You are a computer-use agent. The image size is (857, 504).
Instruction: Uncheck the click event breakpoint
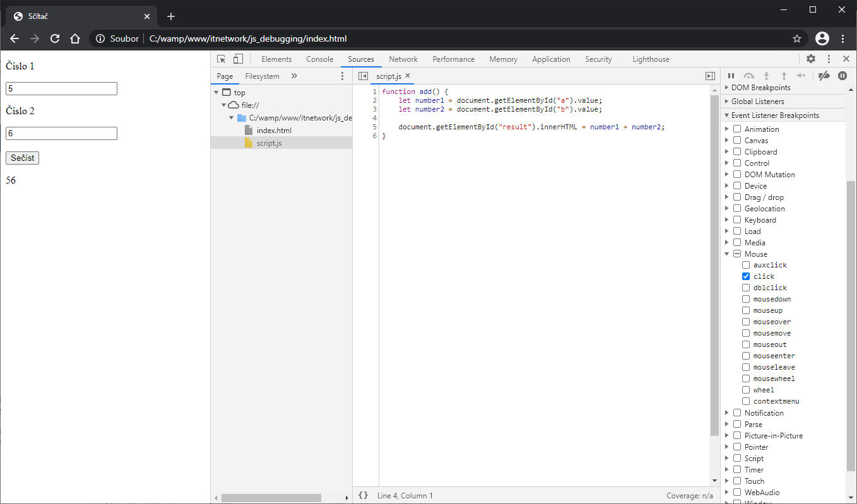(746, 276)
